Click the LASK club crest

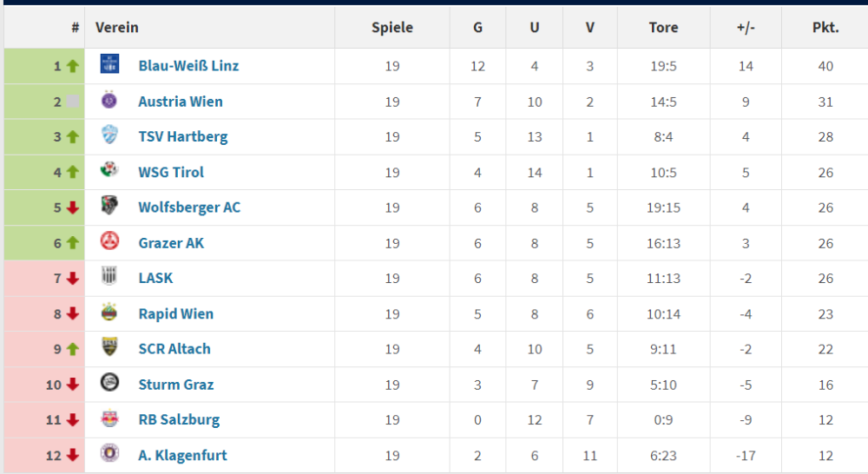[x=109, y=277]
